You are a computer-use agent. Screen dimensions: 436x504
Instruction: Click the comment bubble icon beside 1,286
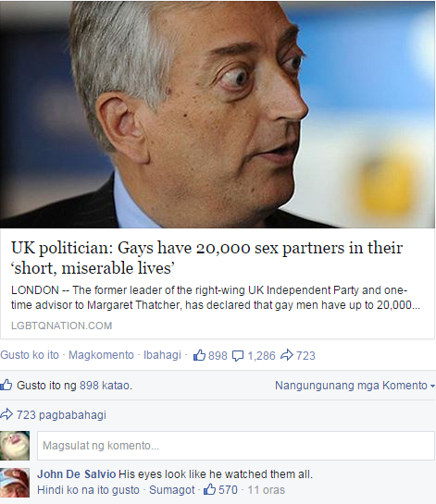238,356
